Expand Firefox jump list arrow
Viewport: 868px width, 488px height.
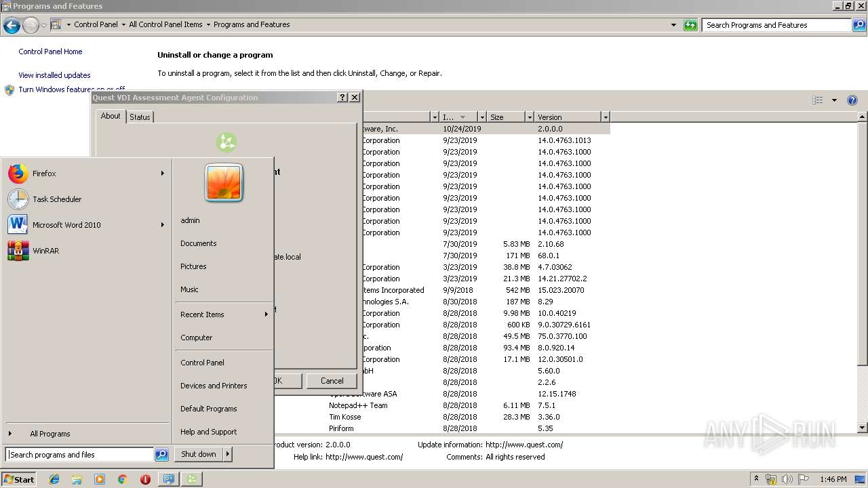(x=163, y=174)
